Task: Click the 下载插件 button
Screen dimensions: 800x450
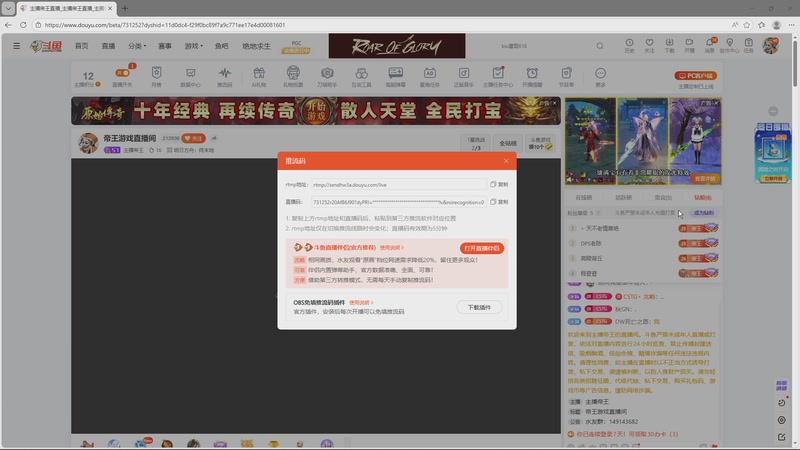Action: coord(479,307)
